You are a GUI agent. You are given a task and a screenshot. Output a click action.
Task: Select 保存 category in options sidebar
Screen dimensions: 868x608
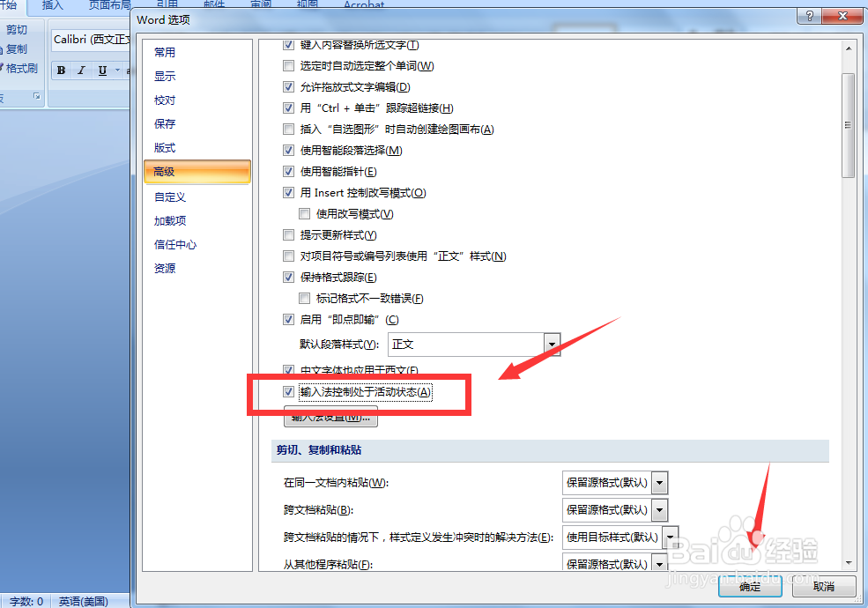tap(165, 124)
